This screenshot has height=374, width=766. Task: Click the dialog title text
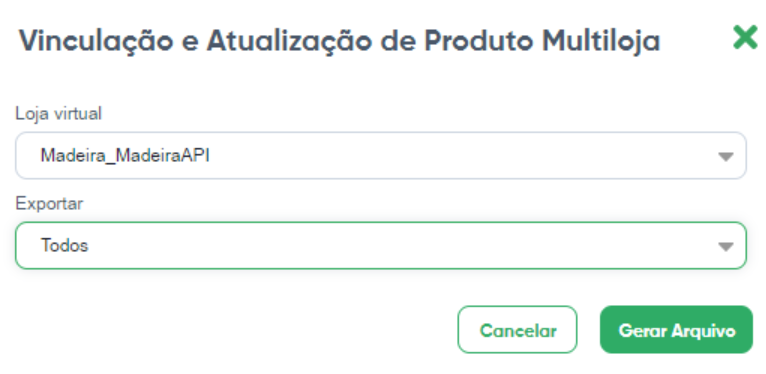[x=340, y=41]
